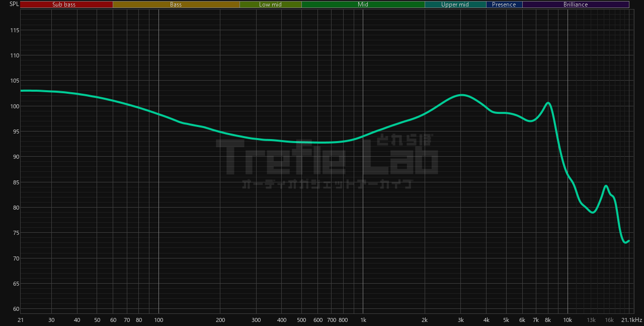Click the 95 value on SPL axis
The height and width of the screenshot is (326, 644).
16,132
